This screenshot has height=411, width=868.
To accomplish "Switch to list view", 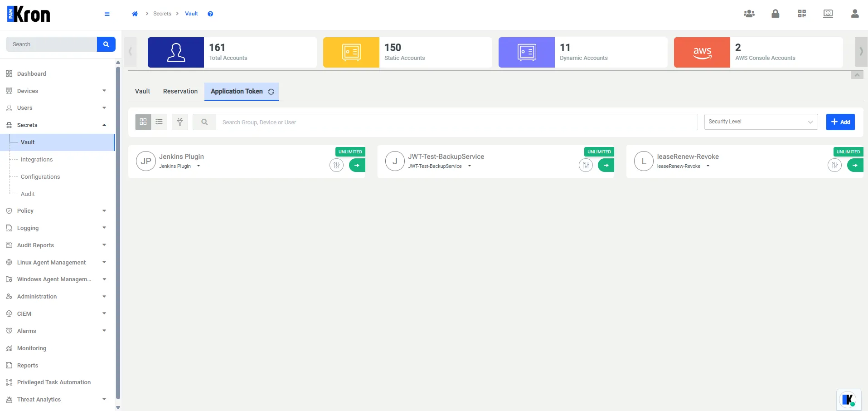I will point(159,122).
